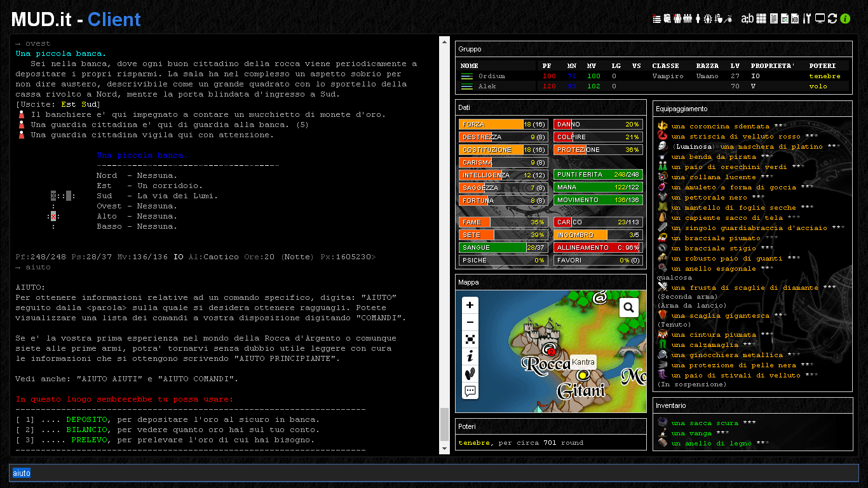868x488 pixels.
Task: Click the grid keypad toolbar icon
Action: pyautogui.click(x=761, y=18)
